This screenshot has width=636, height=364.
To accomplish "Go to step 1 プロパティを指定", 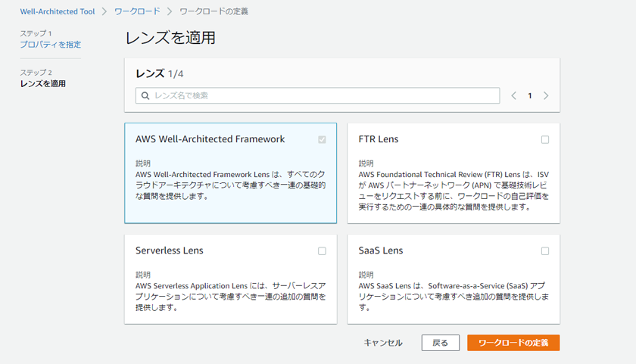I will pyautogui.click(x=51, y=44).
